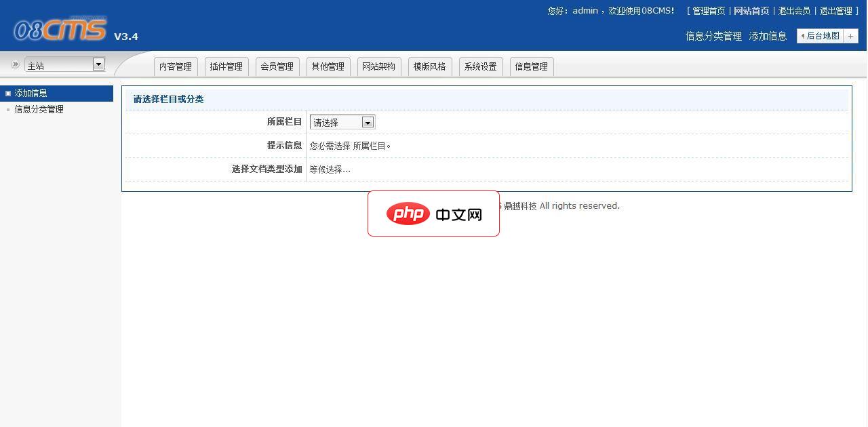The image size is (868, 427).
Task: Click the arrow icon inside the 后台地图 button
Action: click(803, 36)
